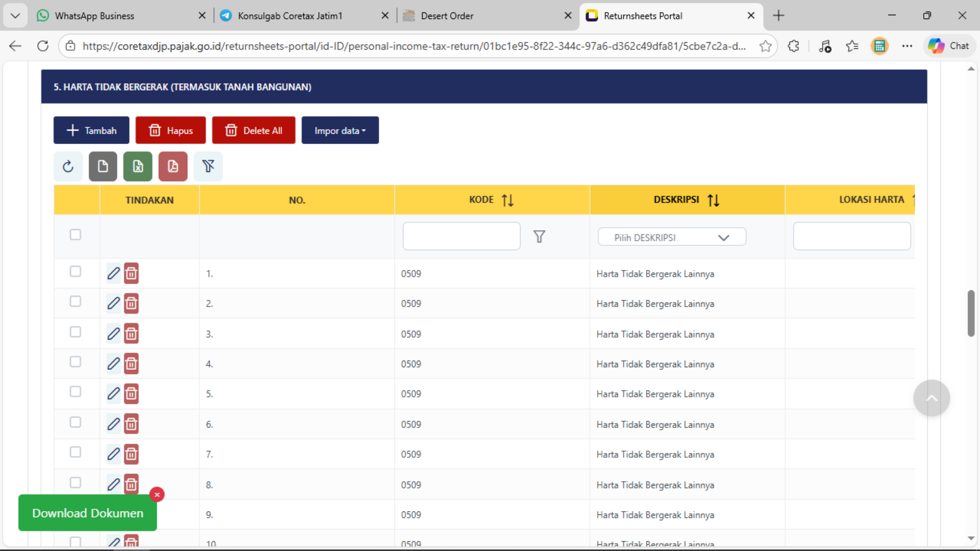Click the gray document export icon
Image resolution: width=980 pixels, height=551 pixels.
click(103, 167)
